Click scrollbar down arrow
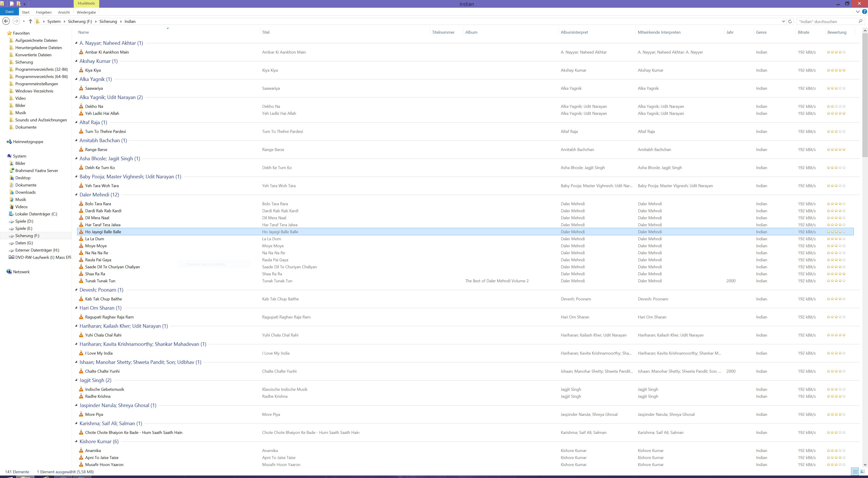 (x=865, y=465)
